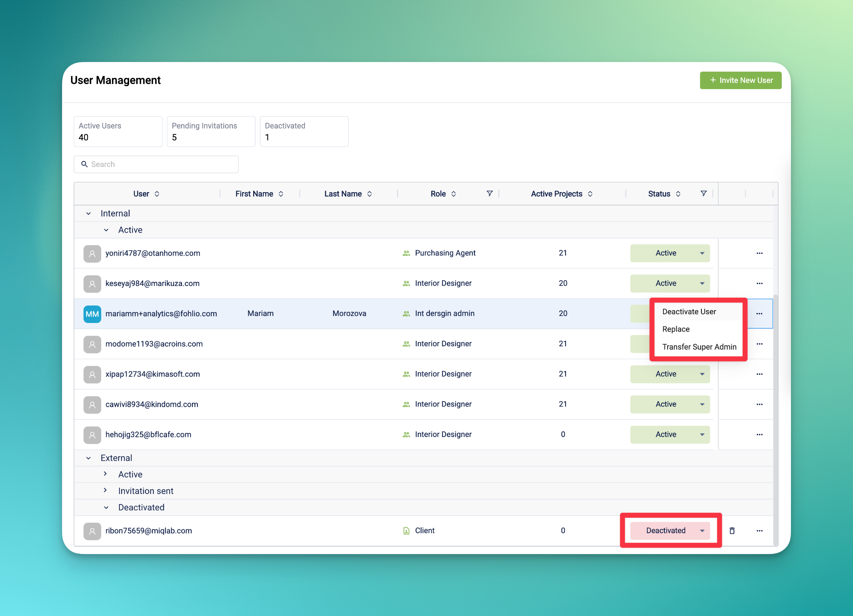Click last name Morozova cell
The image size is (853, 616).
(x=349, y=313)
